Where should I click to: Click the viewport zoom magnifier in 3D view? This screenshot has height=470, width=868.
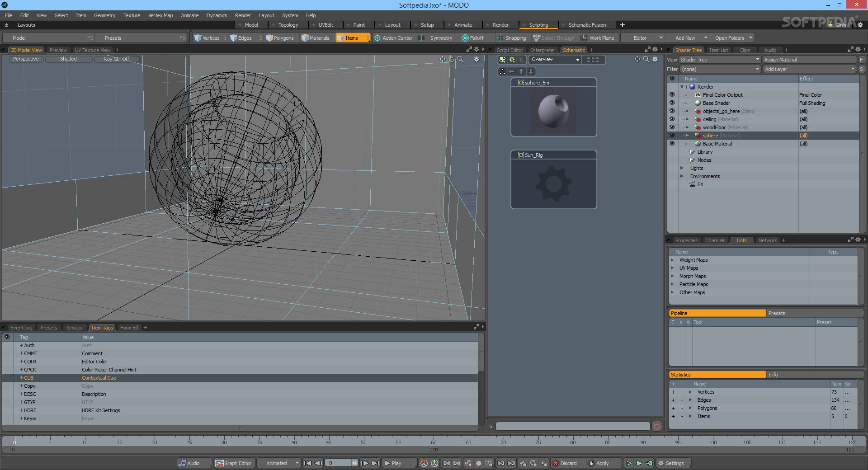coord(460,59)
